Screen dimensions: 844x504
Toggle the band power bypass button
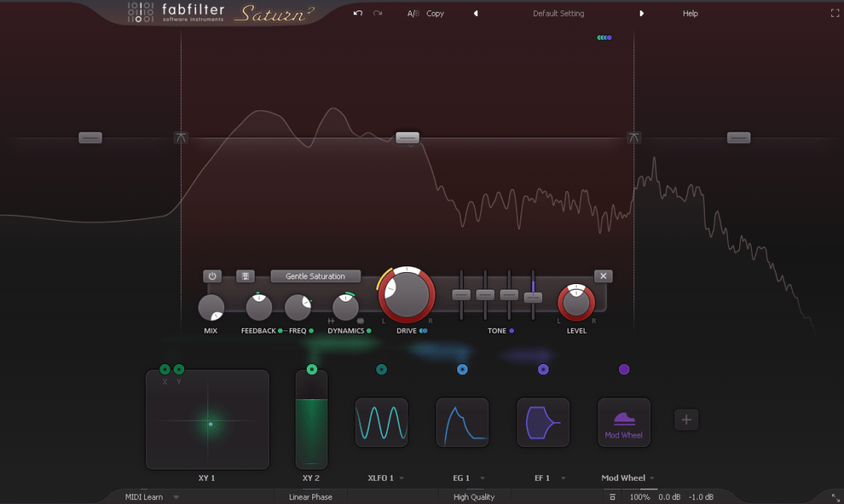tap(212, 276)
